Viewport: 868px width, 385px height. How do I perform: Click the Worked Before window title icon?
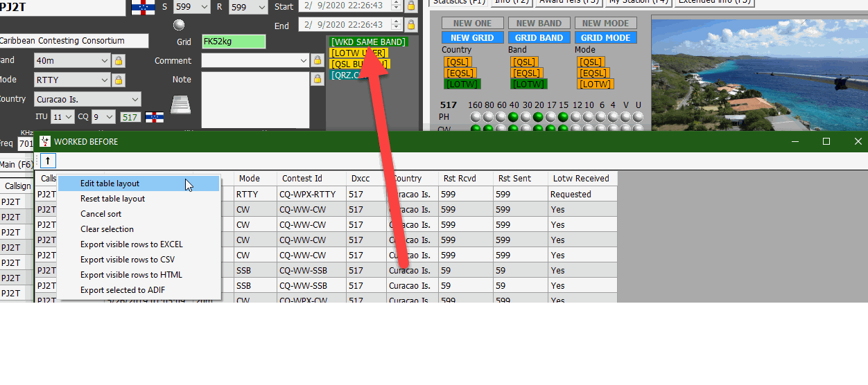45,141
